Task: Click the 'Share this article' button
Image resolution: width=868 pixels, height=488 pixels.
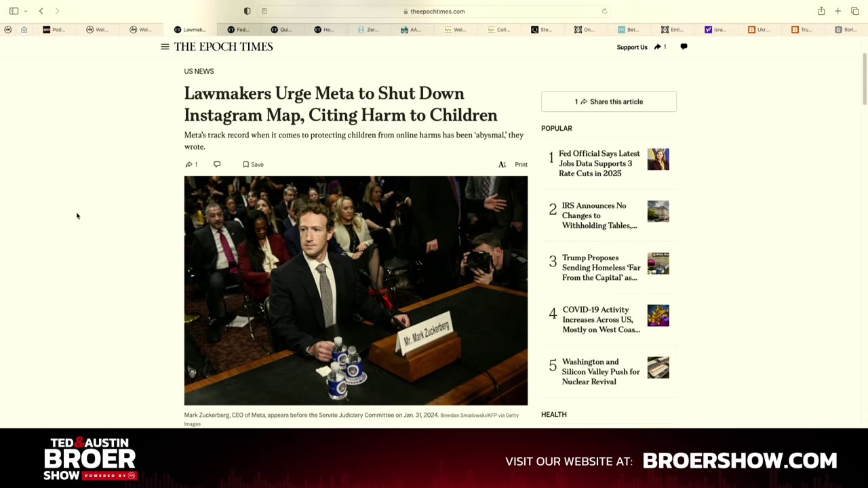Action: [609, 102]
